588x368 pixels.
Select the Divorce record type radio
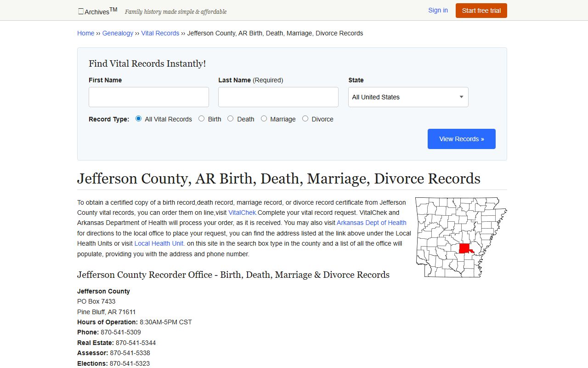pyautogui.click(x=305, y=119)
